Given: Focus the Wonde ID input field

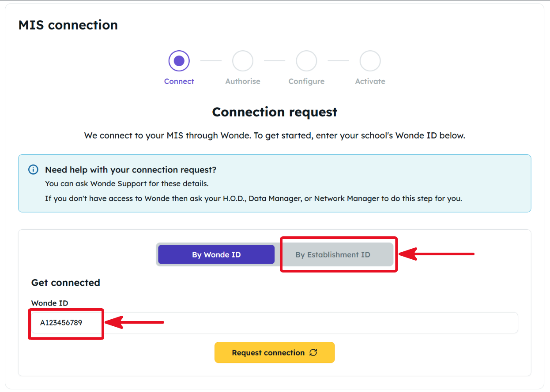Looking at the screenshot, I should click(x=275, y=323).
